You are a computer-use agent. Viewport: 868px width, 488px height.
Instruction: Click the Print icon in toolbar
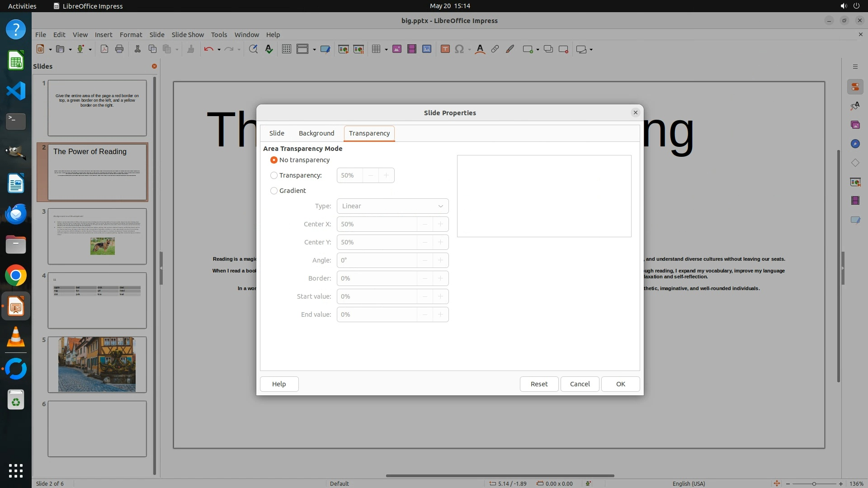tap(119, 49)
